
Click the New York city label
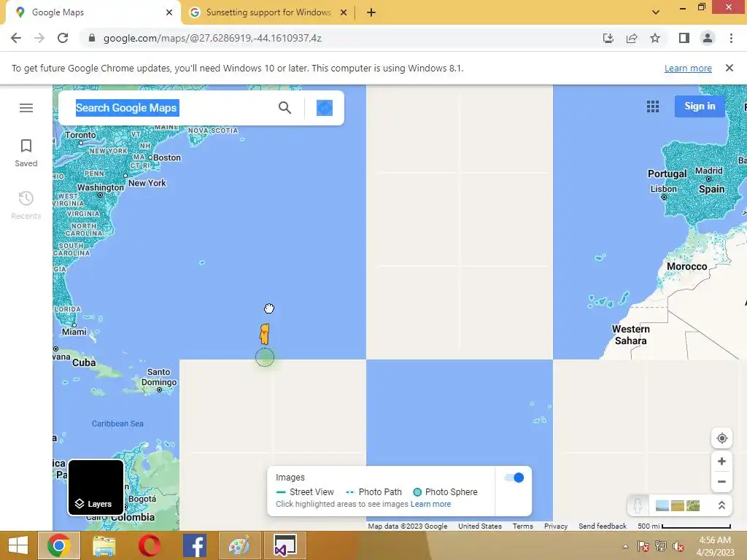[x=147, y=183]
